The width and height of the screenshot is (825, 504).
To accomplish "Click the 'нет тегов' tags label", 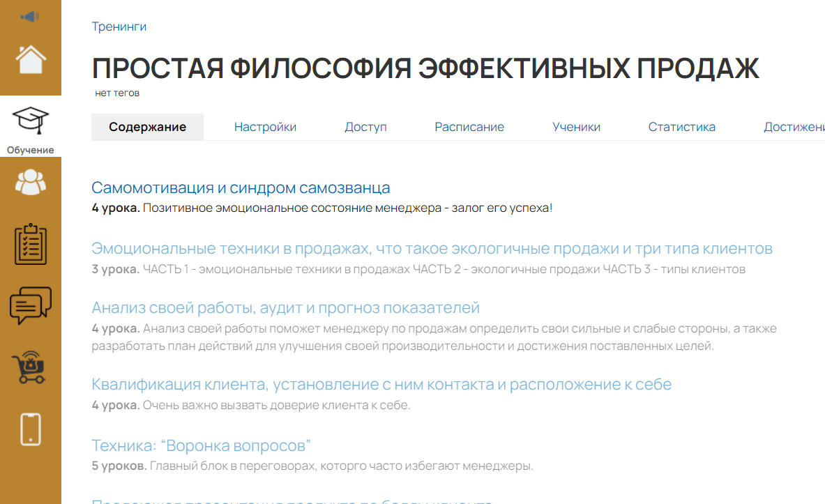I will pyautogui.click(x=117, y=93).
